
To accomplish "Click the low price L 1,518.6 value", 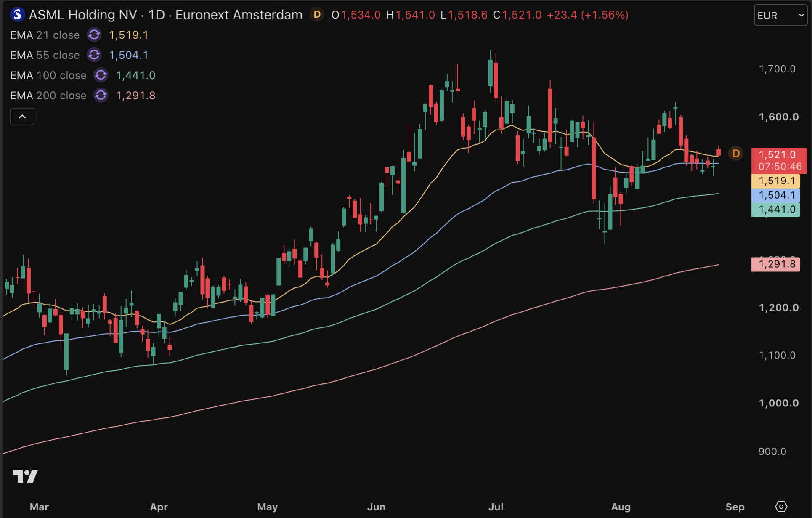I will coord(464,15).
